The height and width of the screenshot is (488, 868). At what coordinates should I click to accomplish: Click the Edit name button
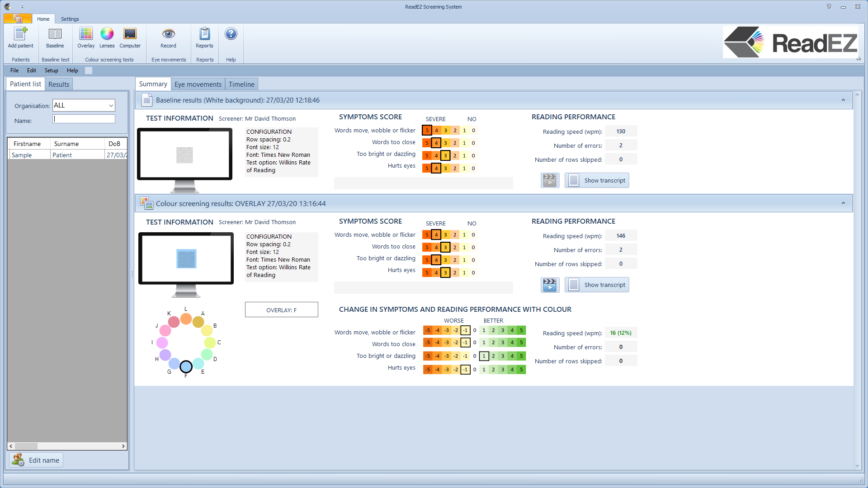coord(36,460)
